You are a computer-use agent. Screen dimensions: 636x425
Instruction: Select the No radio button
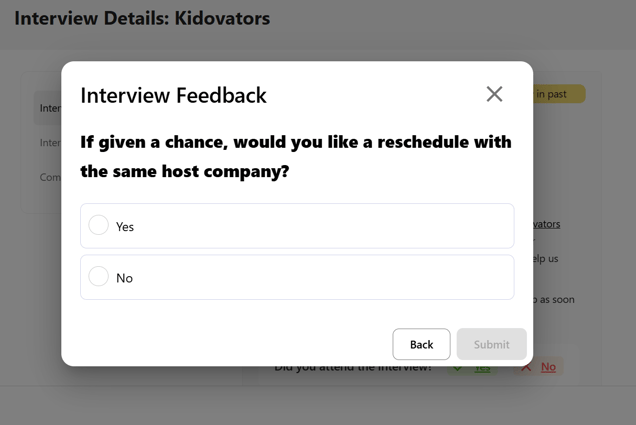[x=99, y=276]
